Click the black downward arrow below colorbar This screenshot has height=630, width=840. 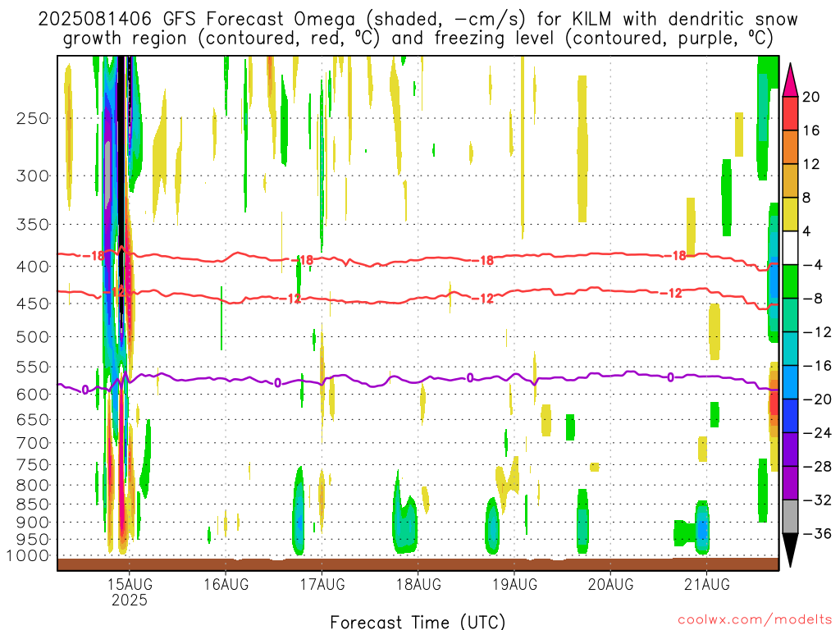pos(790,550)
